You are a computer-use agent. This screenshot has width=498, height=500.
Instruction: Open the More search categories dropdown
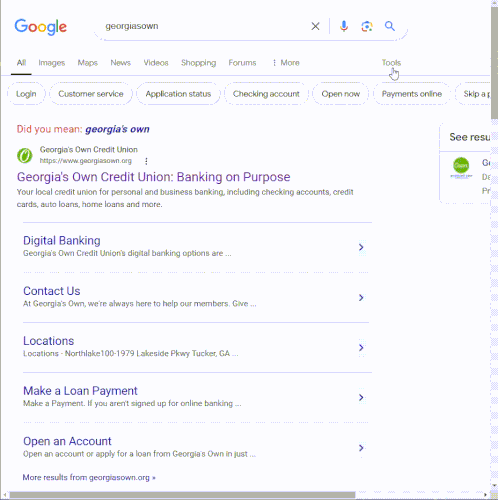pyautogui.click(x=286, y=63)
